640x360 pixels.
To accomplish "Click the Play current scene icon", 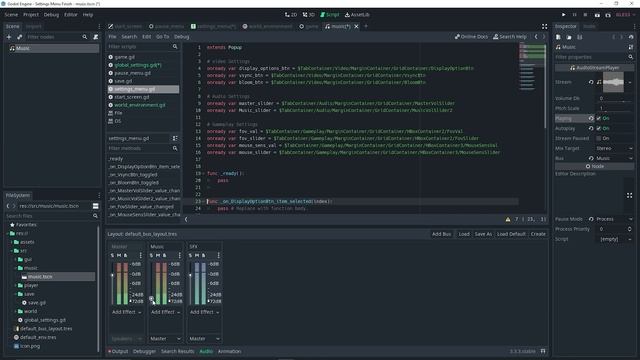I will tap(597, 15).
